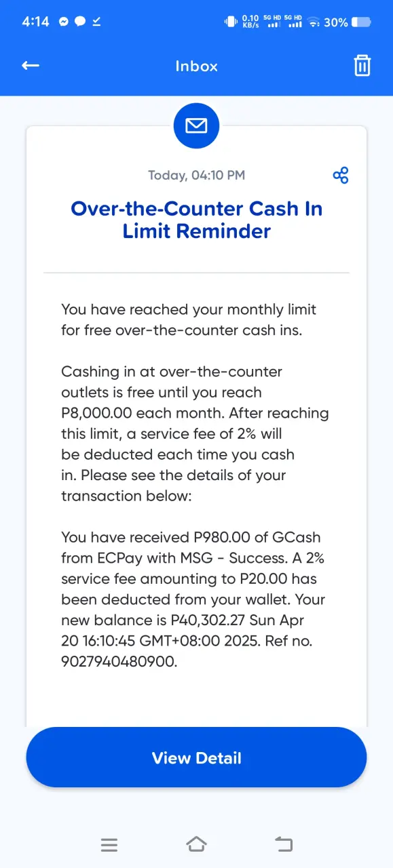
Task: Share the message using the share icon
Action: coord(341,176)
